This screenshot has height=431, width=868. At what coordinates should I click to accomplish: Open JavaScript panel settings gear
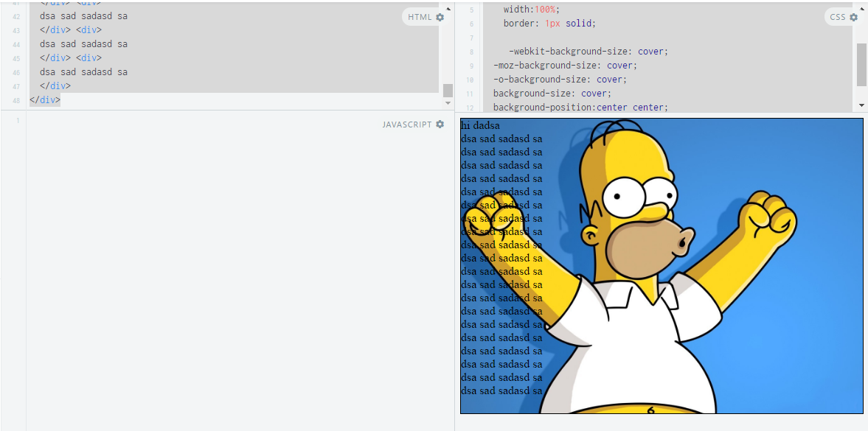tap(440, 125)
